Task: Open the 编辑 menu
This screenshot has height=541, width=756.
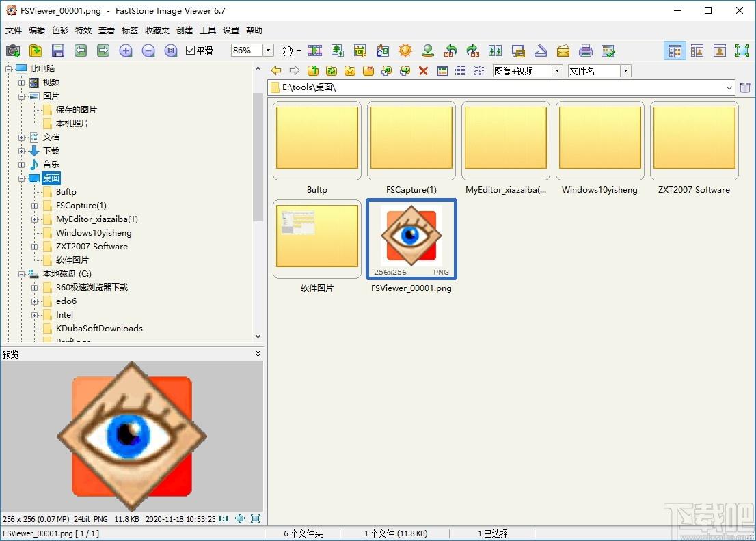Action: coord(37,30)
